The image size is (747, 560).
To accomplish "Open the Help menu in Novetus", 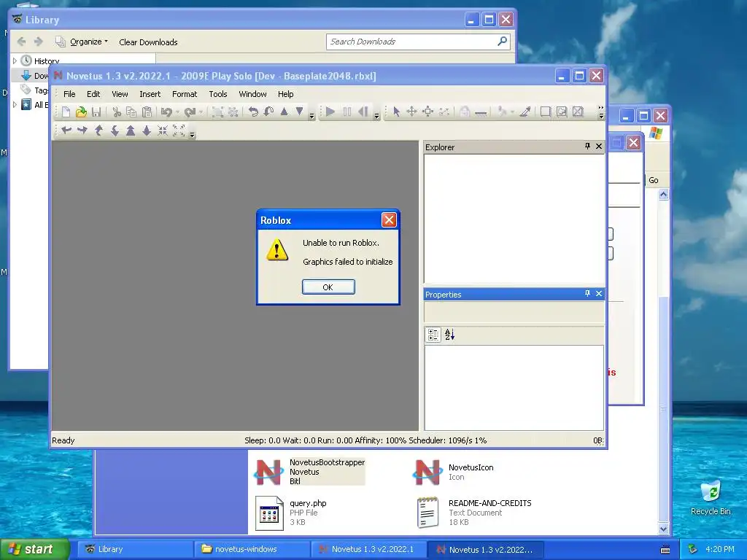I will [x=286, y=94].
